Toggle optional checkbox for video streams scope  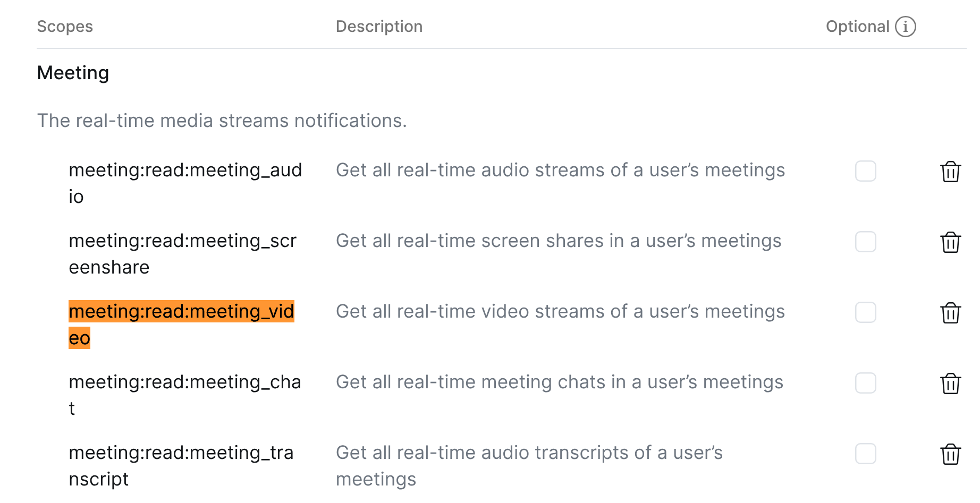[x=865, y=312]
